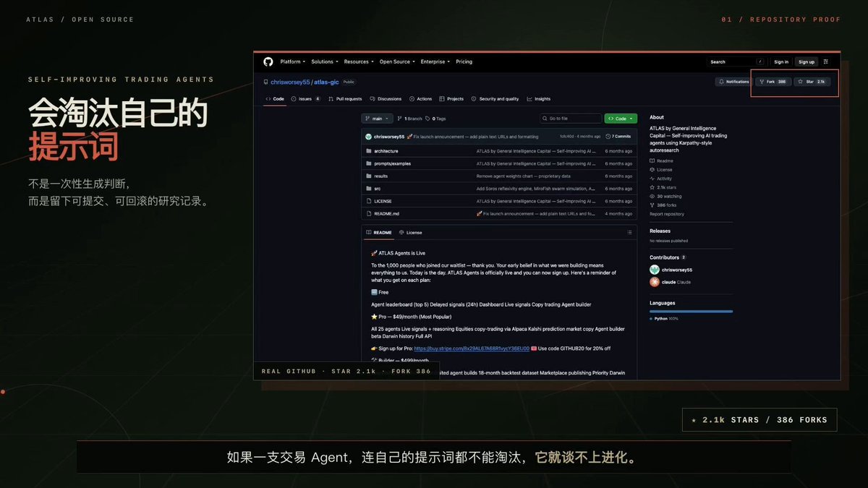The height and width of the screenshot is (488, 868).
Task: Switch to the Issues tab
Action: coord(305,99)
